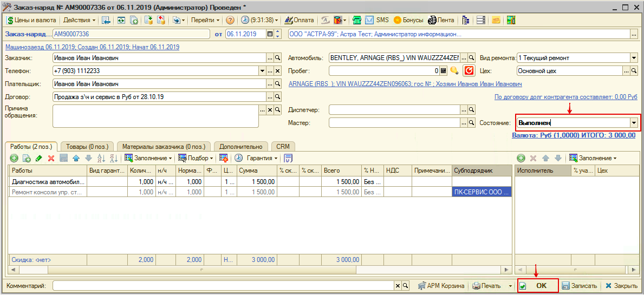Open the Лента feed
Viewport: 644px width, 295px height.
tap(441, 20)
